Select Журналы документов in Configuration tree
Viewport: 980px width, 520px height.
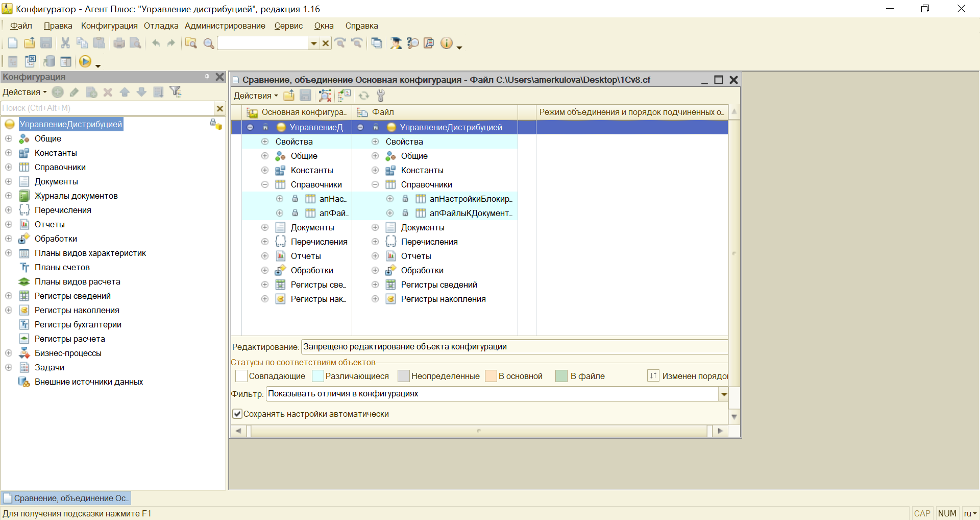pyautogui.click(x=76, y=196)
